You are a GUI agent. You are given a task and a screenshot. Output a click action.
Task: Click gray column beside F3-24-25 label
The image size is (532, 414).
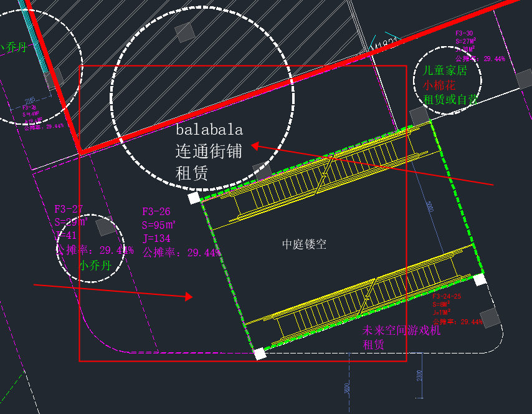(x=490, y=317)
